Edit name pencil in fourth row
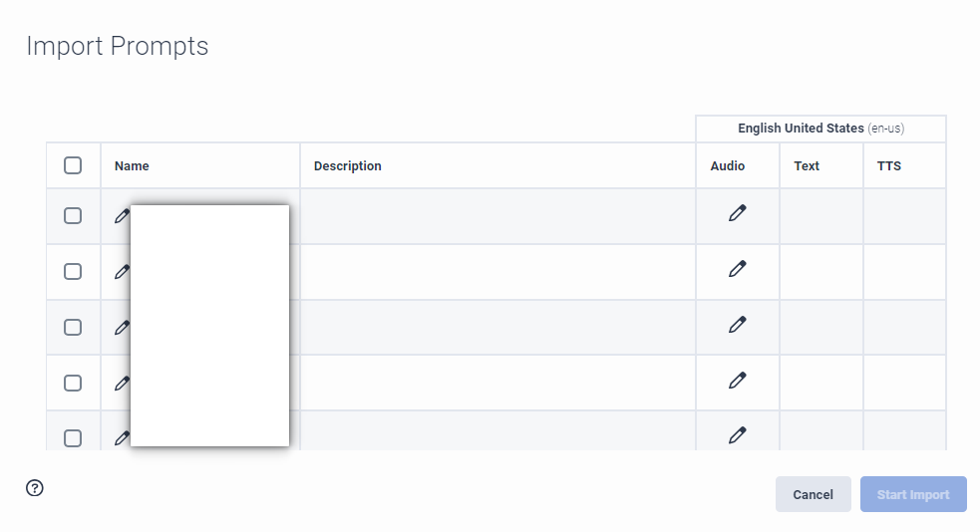Viewport: 980px width, 532px height. [x=122, y=383]
